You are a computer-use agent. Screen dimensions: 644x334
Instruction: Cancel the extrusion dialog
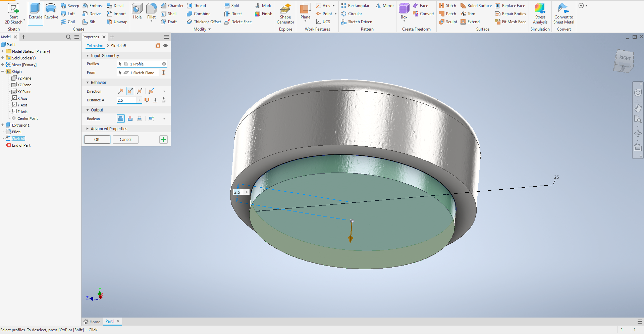(x=125, y=140)
